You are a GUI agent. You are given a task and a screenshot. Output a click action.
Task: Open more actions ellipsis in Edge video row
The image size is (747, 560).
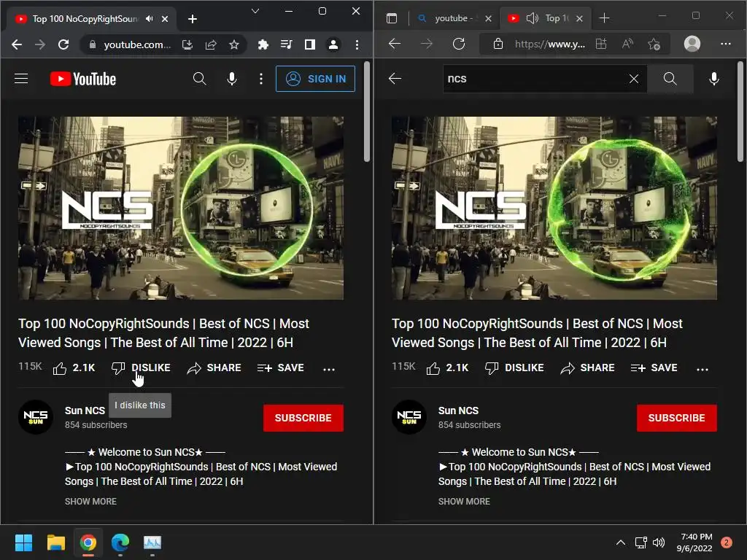click(x=703, y=368)
